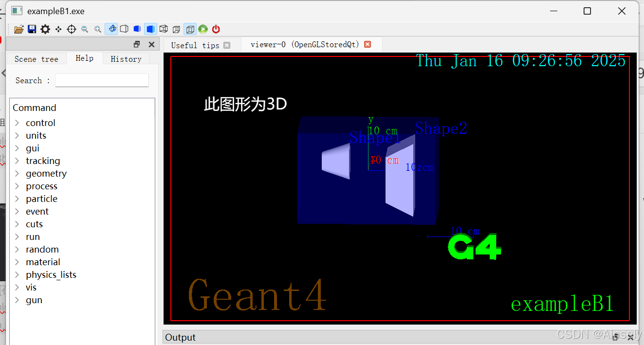
Task: Select the 'vis' tree row label
Action: pos(31,287)
